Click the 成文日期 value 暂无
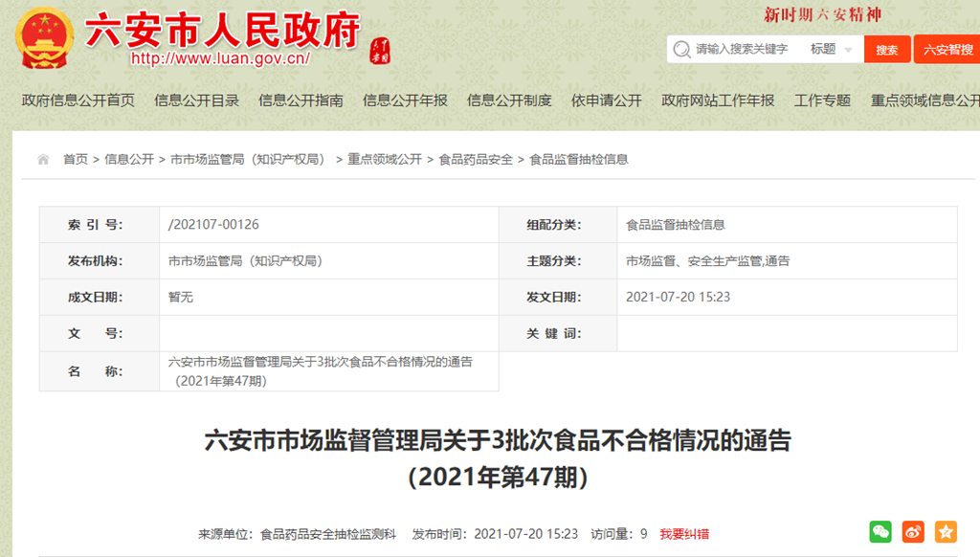This screenshot has width=980, height=557. (181, 297)
